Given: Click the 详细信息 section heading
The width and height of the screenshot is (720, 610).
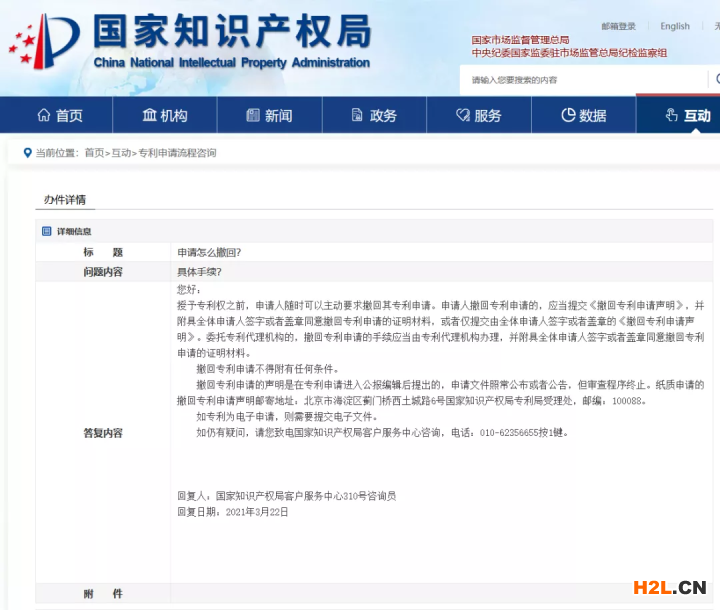Looking at the screenshot, I should pyautogui.click(x=74, y=232).
